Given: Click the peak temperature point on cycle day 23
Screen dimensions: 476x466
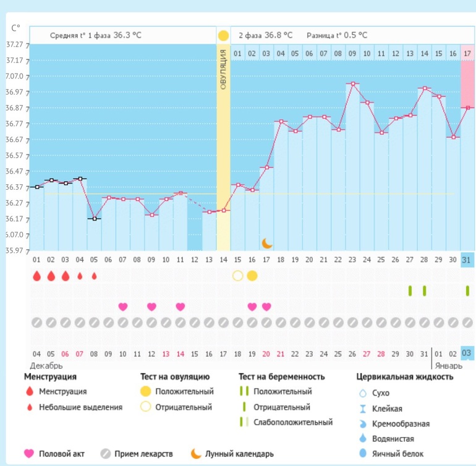Looking at the screenshot, I should pos(352,83).
